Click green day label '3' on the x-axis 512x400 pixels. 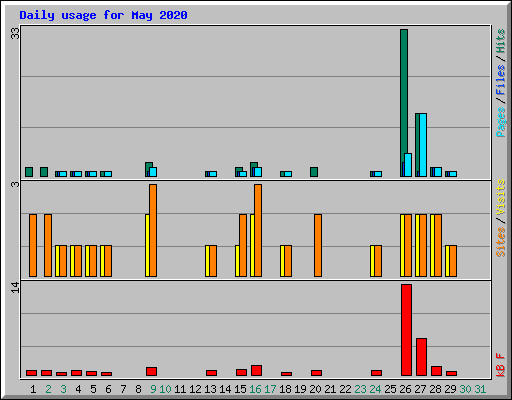click(x=63, y=389)
